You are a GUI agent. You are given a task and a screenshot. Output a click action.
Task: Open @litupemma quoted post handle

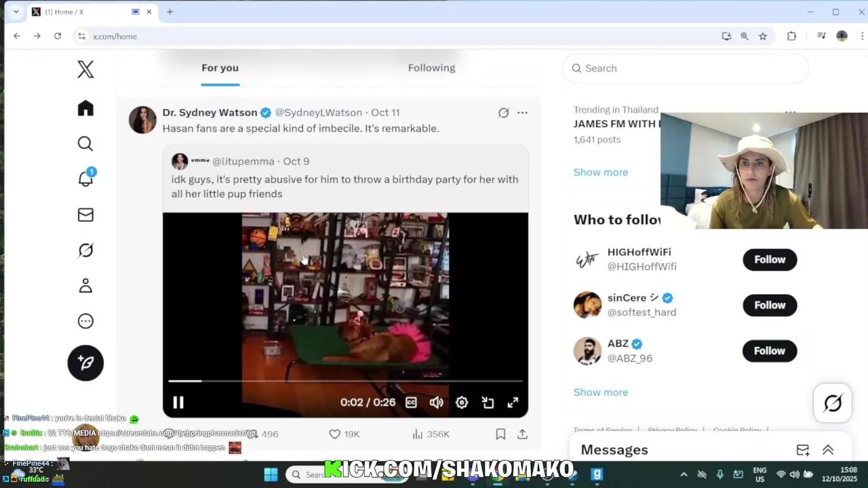coord(243,161)
